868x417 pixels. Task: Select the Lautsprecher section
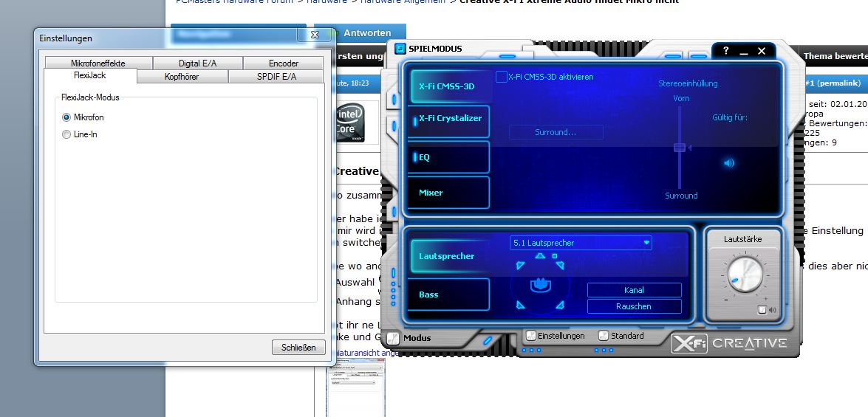tap(450, 256)
